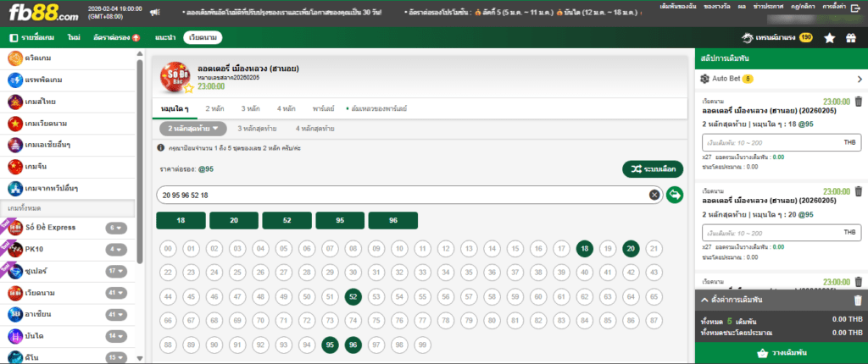Screen dimensions: 868x364
Task: Click the ระบบเลือก random pick button
Action: click(653, 169)
